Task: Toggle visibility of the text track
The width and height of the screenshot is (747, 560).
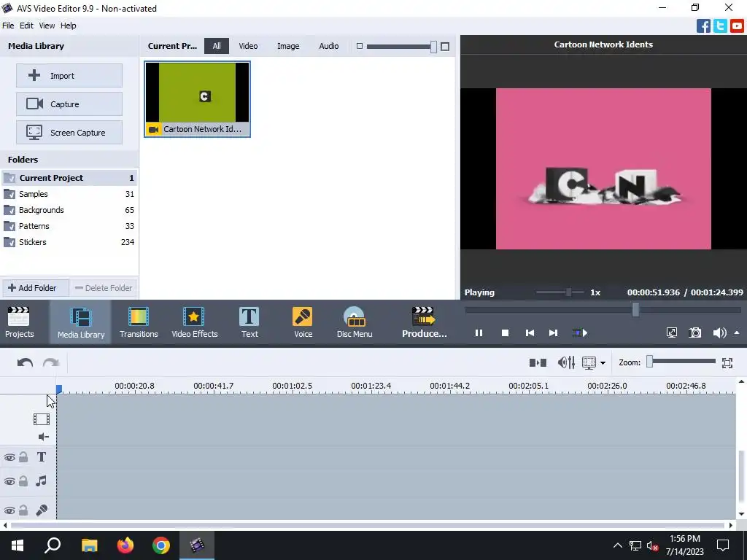Action: [9, 458]
